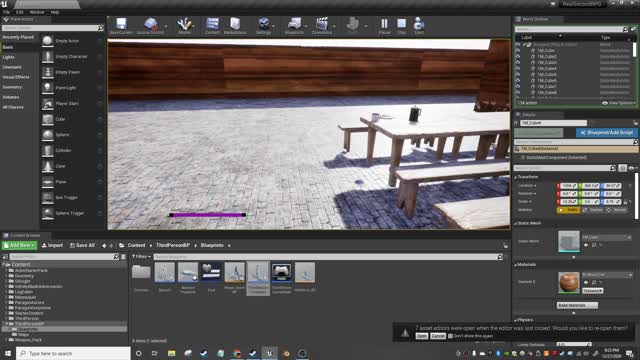Select the Cube basic shape
640x360 pixels.
pos(72,119)
